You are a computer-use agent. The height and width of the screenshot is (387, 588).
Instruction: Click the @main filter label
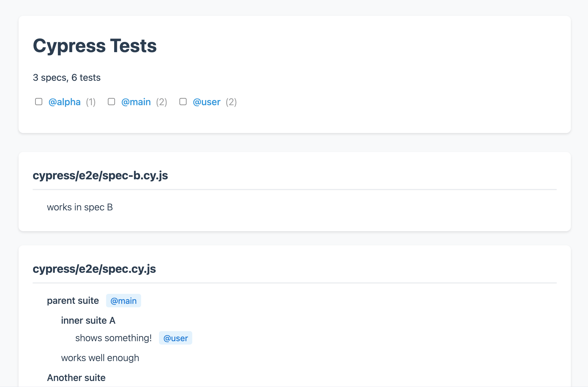(136, 102)
